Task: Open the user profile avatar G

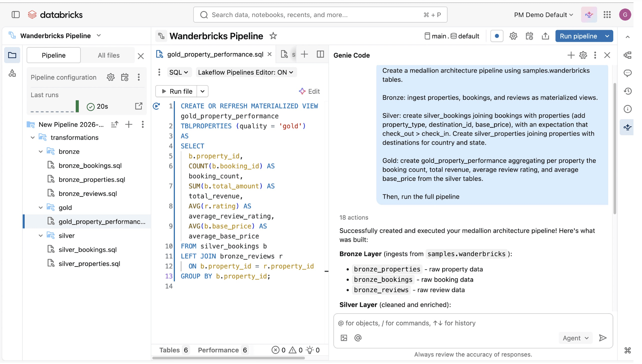Action: (x=625, y=15)
